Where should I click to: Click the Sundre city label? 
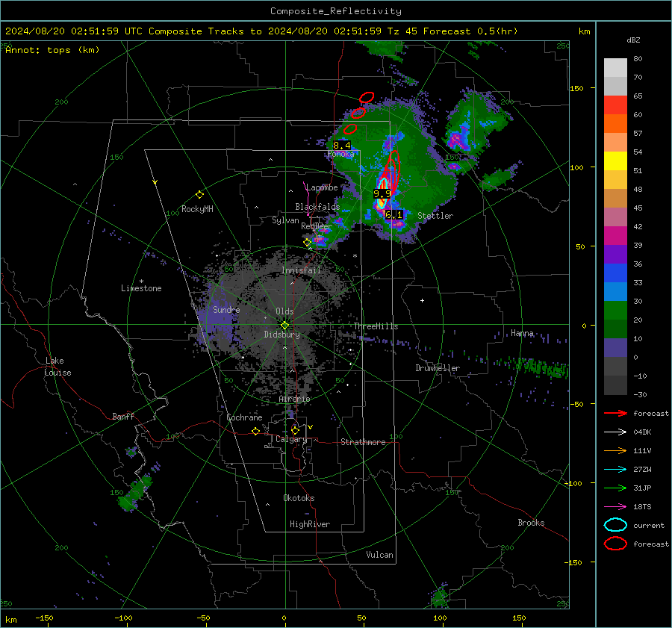(x=226, y=310)
